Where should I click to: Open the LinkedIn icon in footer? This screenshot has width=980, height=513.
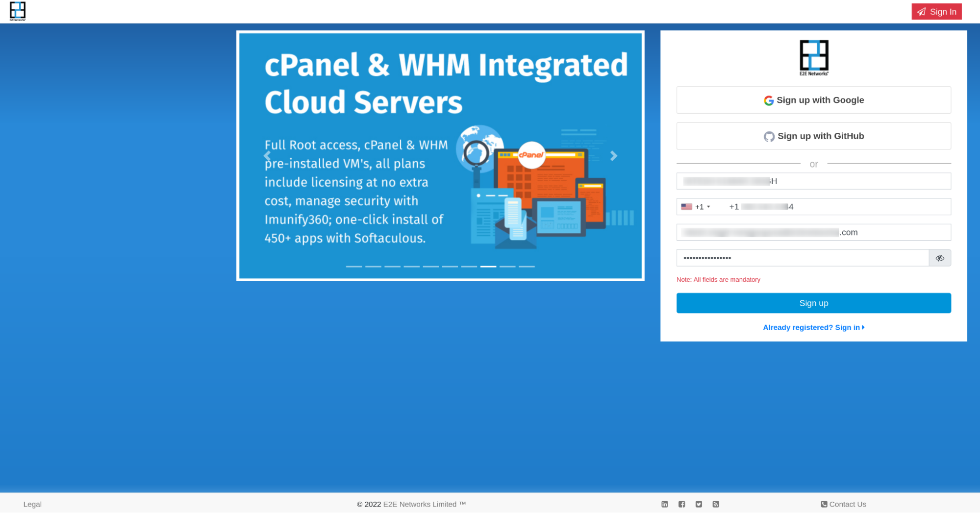(x=665, y=504)
